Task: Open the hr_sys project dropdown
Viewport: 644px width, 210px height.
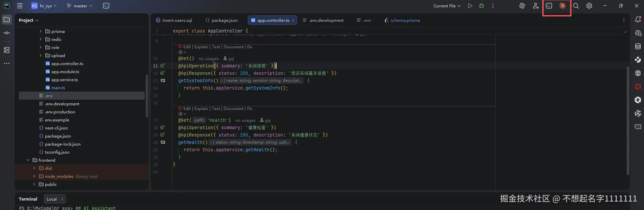Action: click(44, 6)
